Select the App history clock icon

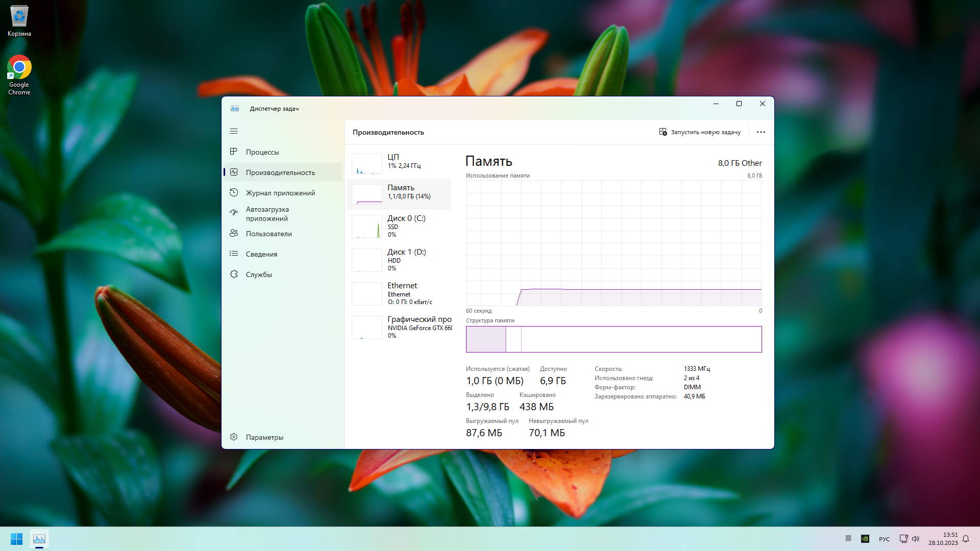click(234, 192)
